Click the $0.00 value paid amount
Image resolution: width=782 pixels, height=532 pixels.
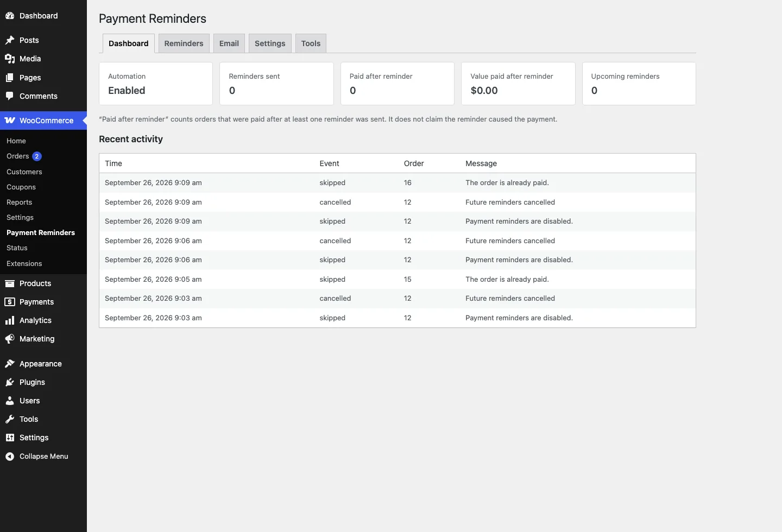click(x=484, y=91)
